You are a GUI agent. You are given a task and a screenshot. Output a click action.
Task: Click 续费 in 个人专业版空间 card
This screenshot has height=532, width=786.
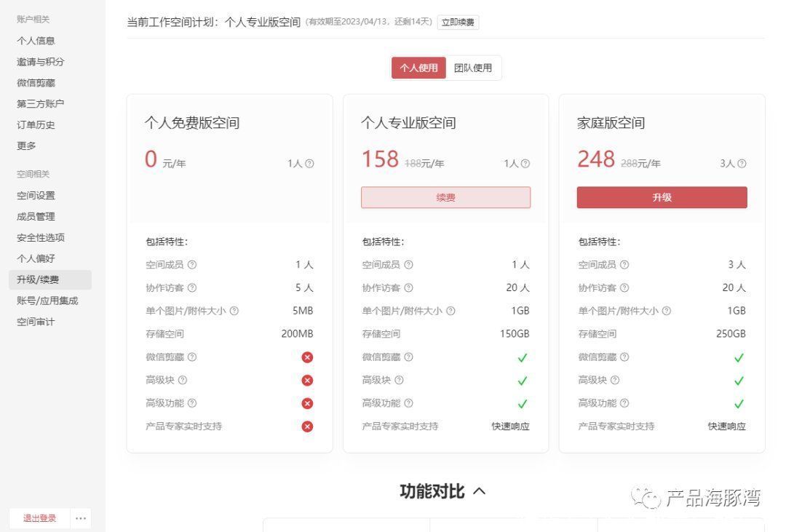tap(445, 197)
